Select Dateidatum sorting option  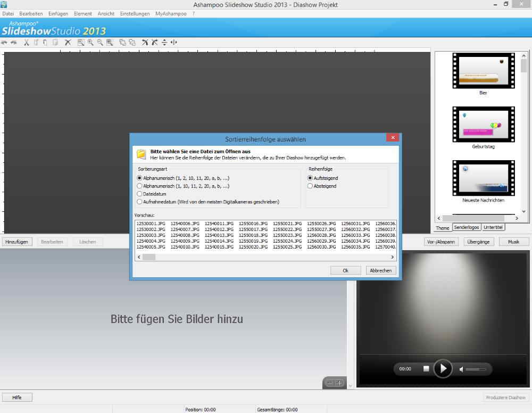coord(139,194)
